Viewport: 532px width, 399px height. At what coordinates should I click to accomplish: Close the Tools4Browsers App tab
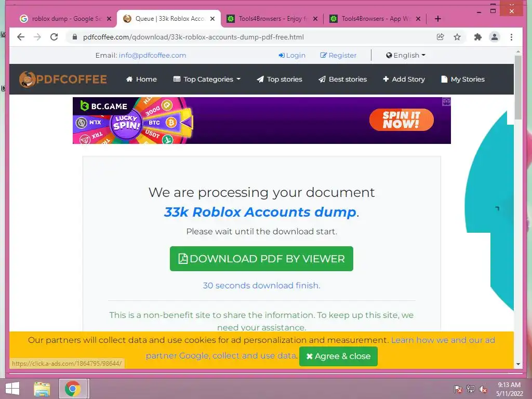tap(418, 19)
